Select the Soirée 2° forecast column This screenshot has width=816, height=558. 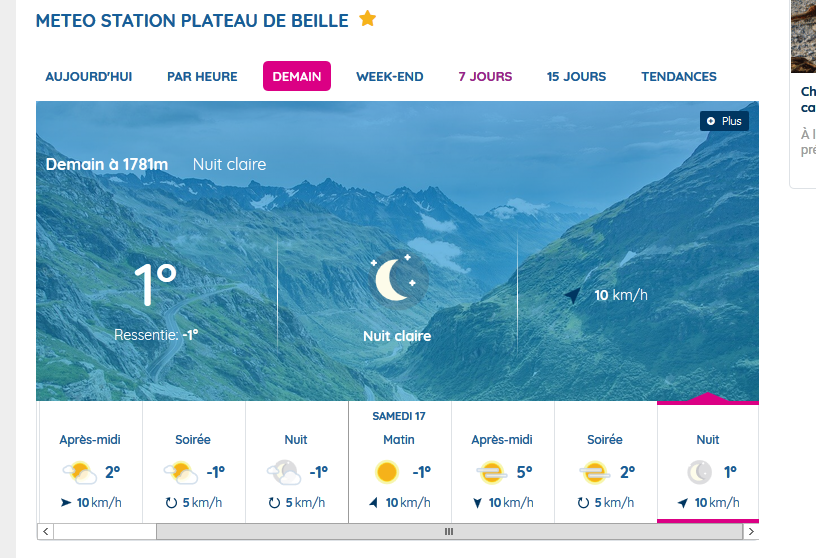point(605,462)
